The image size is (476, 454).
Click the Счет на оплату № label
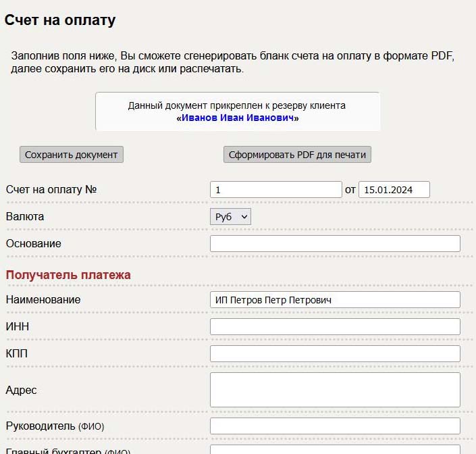pos(51,189)
